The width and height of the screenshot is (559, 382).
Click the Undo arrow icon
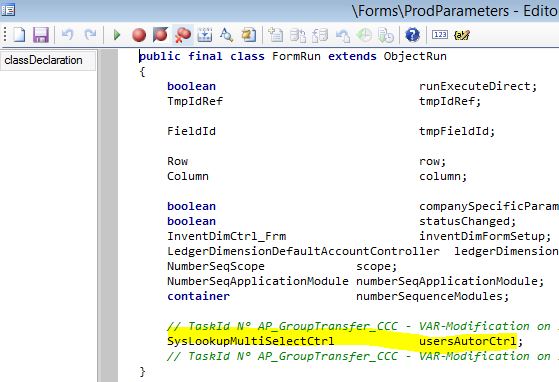click(67, 35)
